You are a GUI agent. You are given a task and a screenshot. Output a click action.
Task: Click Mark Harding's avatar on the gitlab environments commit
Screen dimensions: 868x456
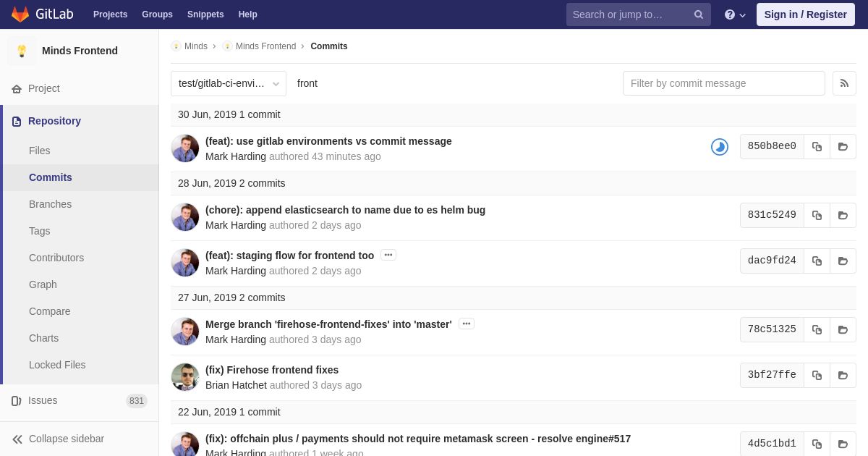[185, 148]
